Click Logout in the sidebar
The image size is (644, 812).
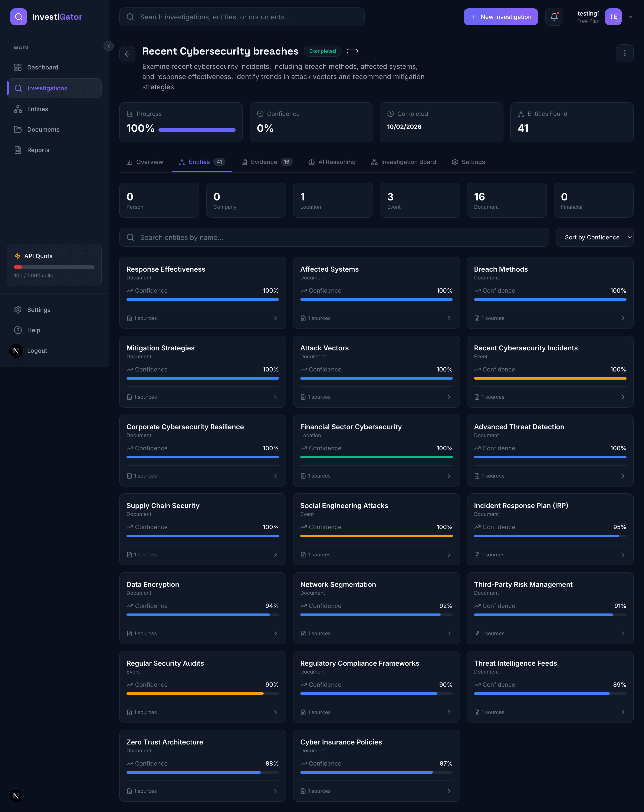click(x=37, y=351)
